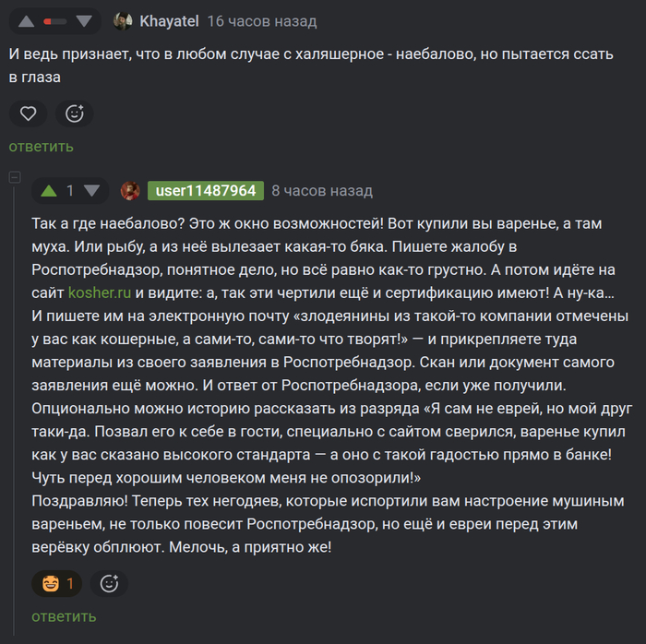Add emoji reaction to user11487964's comment
Viewport: 646px width, 644px height.
(x=109, y=583)
